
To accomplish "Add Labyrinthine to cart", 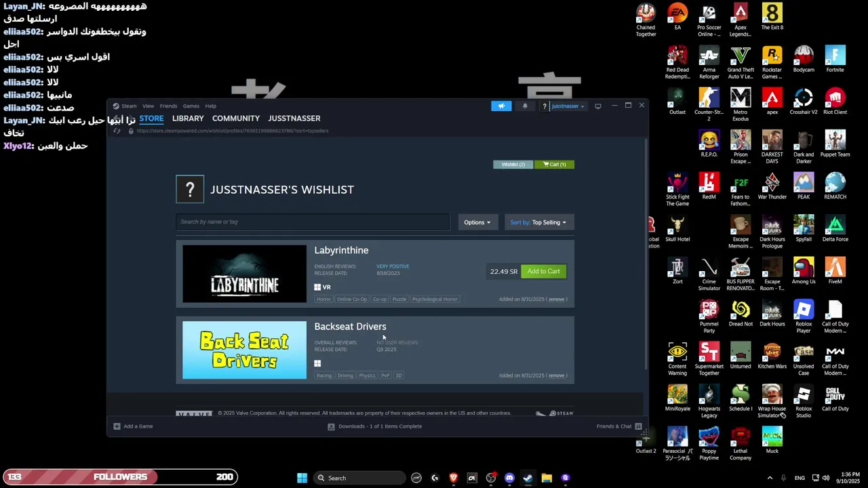I will pyautogui.click(x=544, y=271).
